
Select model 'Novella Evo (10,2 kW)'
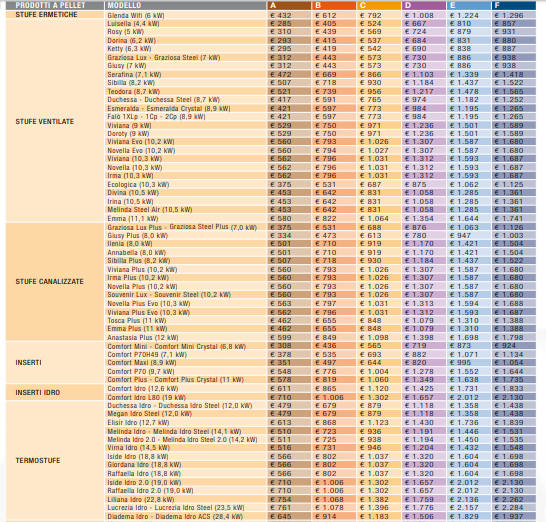[x=141, y=151]
